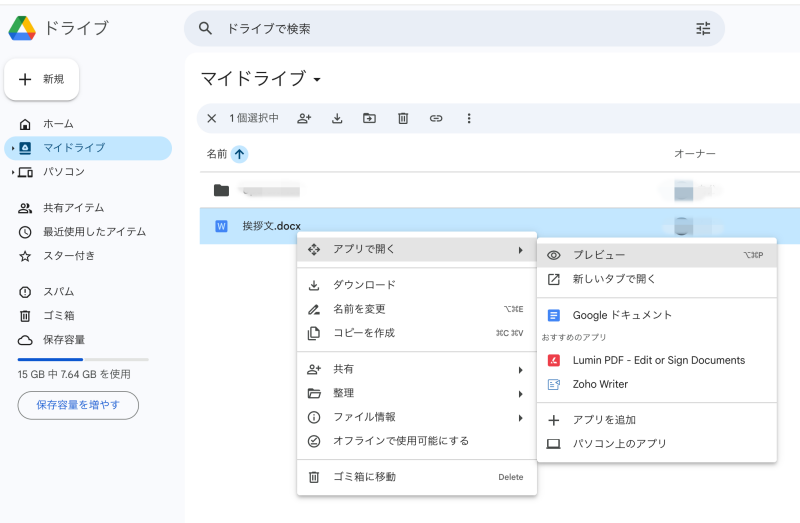Viewport: 800px width, 523px height.
Task: Open search filter options icon
Action: 703,29
